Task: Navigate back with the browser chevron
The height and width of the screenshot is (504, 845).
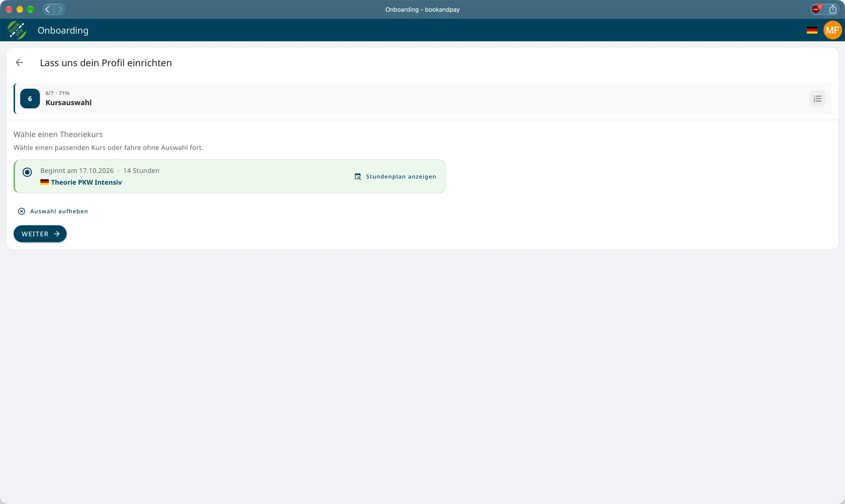Action: [48, 10]
